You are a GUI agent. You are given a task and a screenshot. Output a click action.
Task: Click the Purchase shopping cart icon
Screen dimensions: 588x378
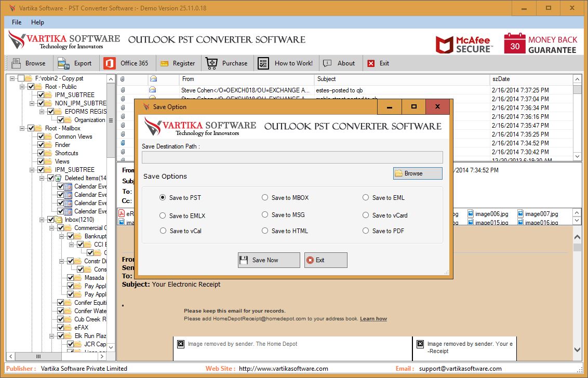[212, 63]
